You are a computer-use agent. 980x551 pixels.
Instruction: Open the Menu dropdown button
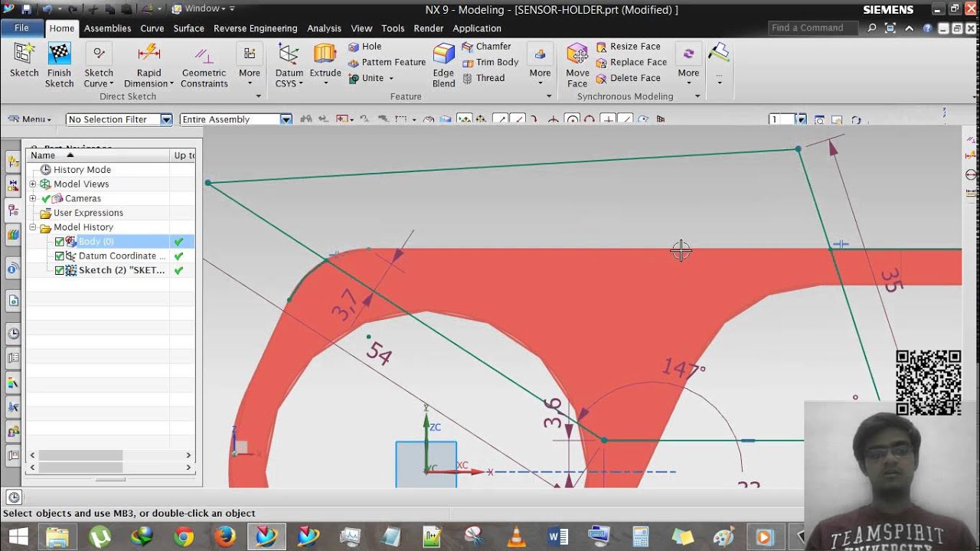pyautogui.click(x=30, y=119)
